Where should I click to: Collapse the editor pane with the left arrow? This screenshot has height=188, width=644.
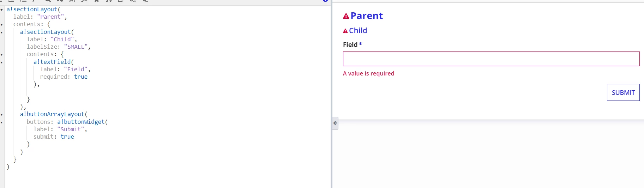pyautogui.click(x=335, y=123)
